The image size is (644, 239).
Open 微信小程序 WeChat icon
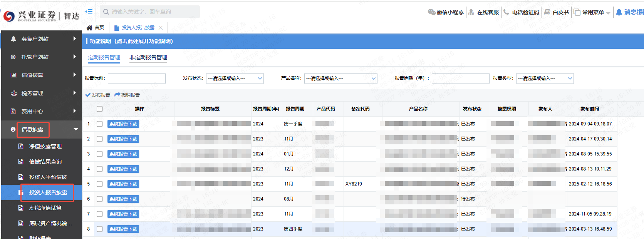[x=431, y=12]
